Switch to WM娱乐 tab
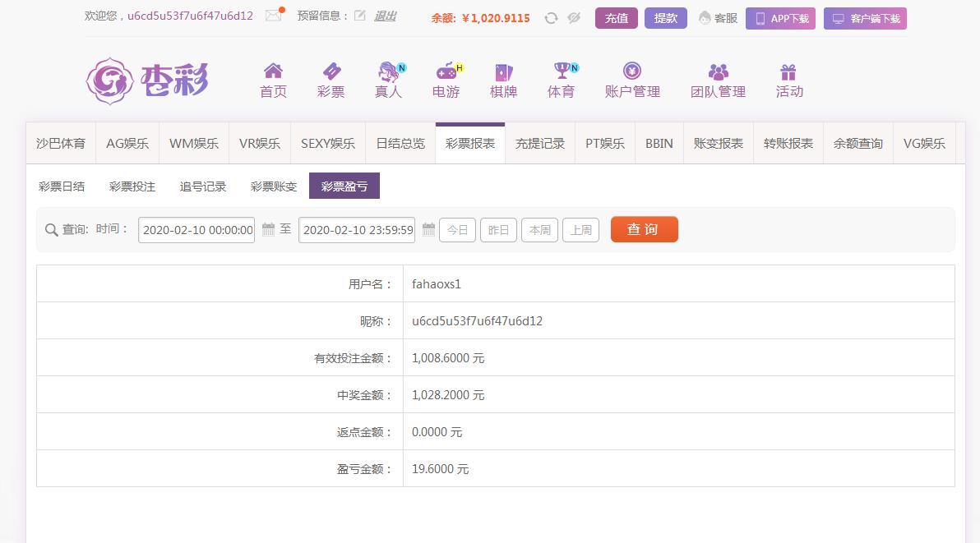 [x=194, y=144]
